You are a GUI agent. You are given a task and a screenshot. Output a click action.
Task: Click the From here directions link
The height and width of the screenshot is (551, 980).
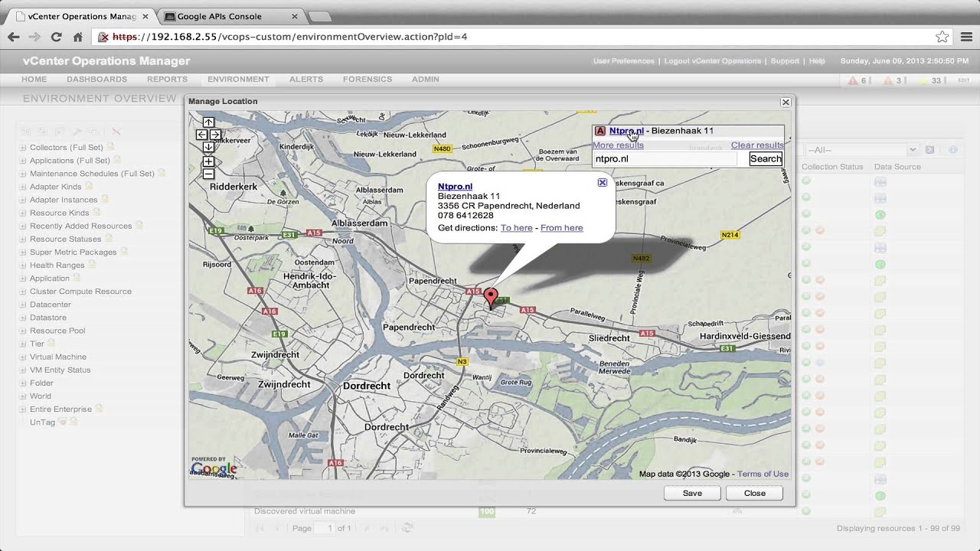(562, 227)
